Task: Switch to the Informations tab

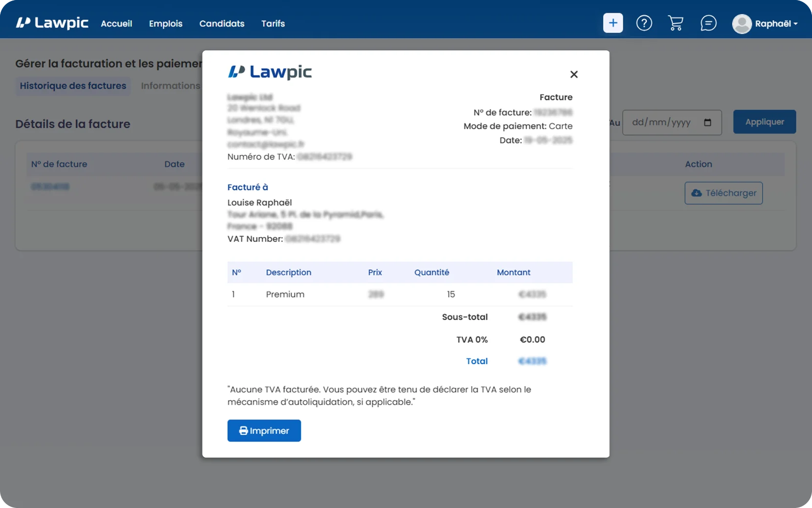Action: (171, 86)
